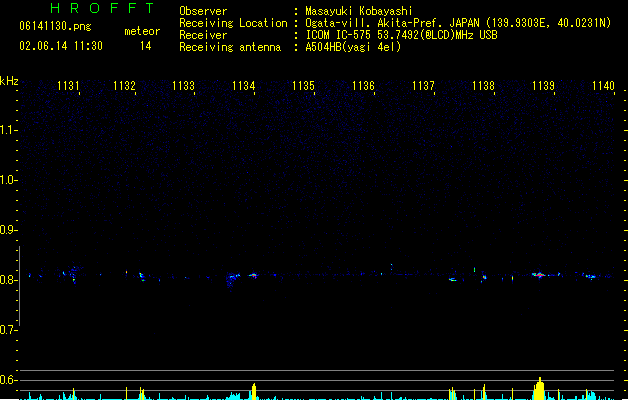Click the 0.8 kHz frequency tick label
629x400 pixels.
pyautogui.click(x=8, y=280)
